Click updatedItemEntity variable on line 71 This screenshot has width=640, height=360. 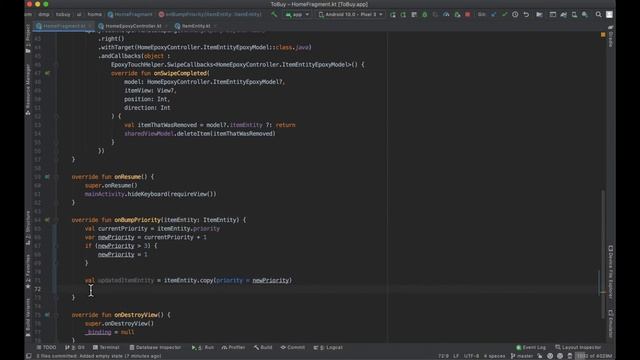tap(126, 280)
